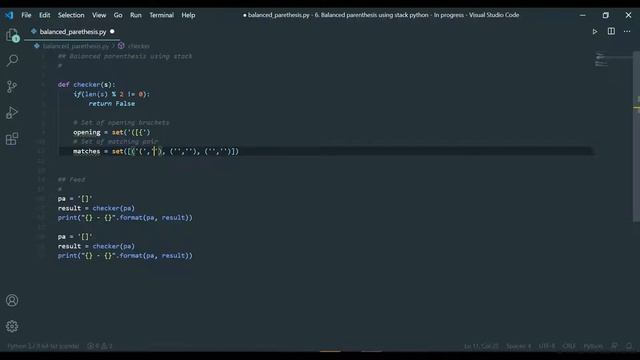Split the editor to the right
640x360 pixels.
point(611,31)
